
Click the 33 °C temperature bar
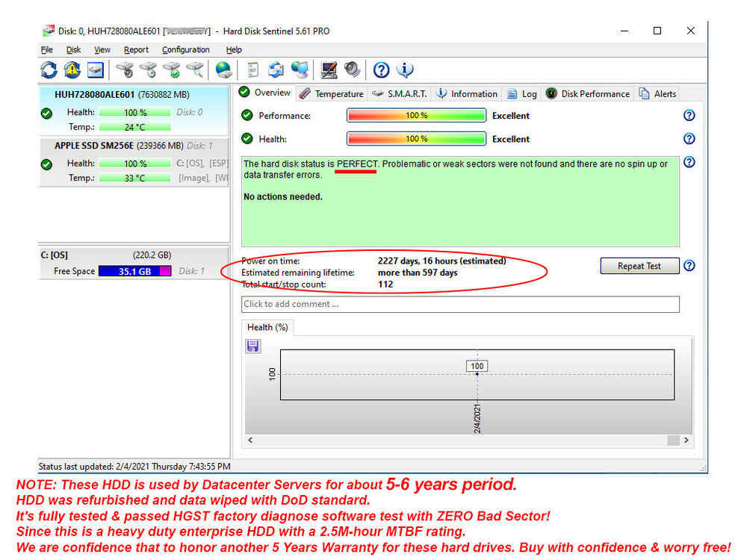134,178
